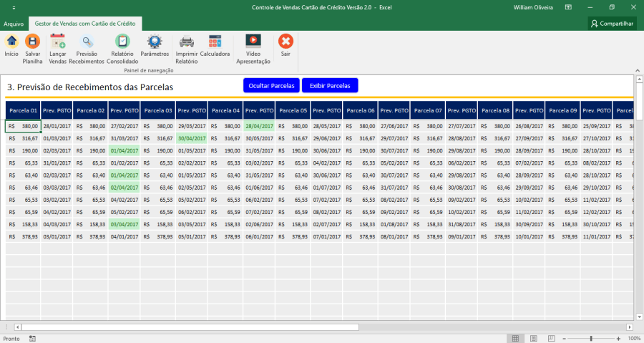Click vertical scrollbar up arrow
Viewport: 644px width, 343px height.
click(x=639, y=79)
